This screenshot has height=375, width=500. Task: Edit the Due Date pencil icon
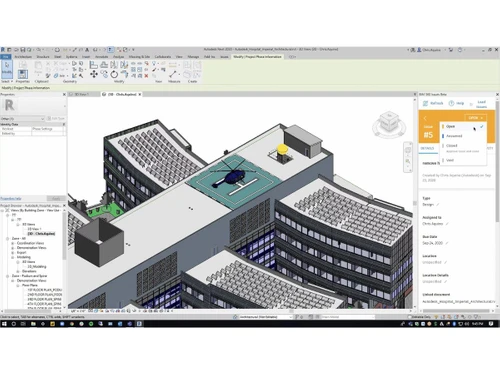click(447, 243)
